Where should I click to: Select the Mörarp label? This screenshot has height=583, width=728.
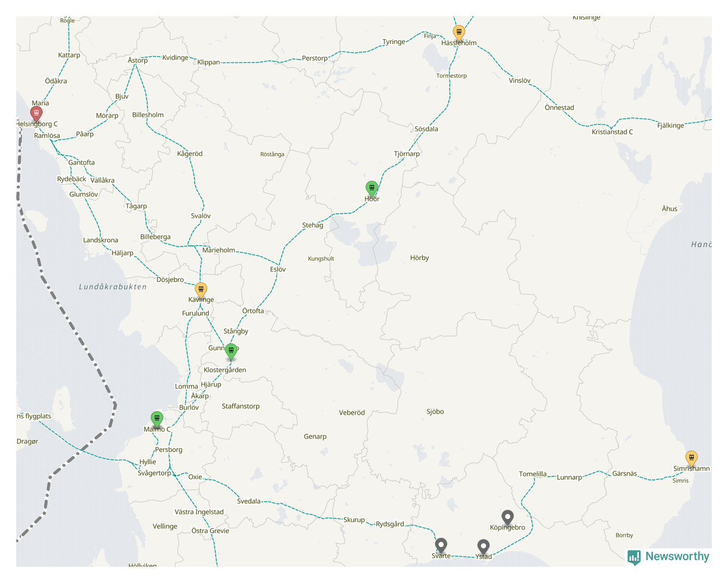(x=107, y=116)
